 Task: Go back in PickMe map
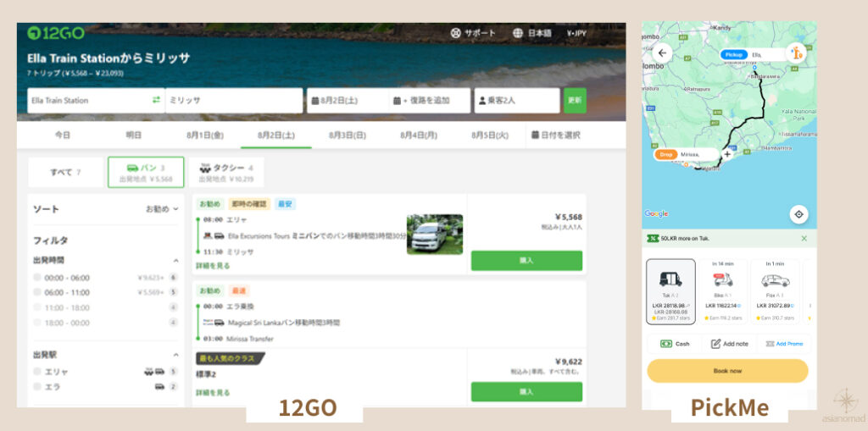[x=662, y=53]
